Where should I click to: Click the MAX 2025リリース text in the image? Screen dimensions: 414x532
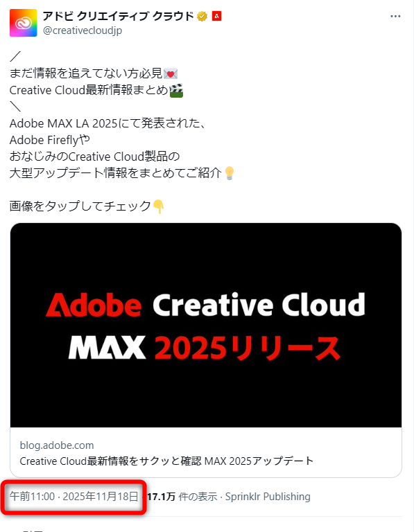pos(205,348)
